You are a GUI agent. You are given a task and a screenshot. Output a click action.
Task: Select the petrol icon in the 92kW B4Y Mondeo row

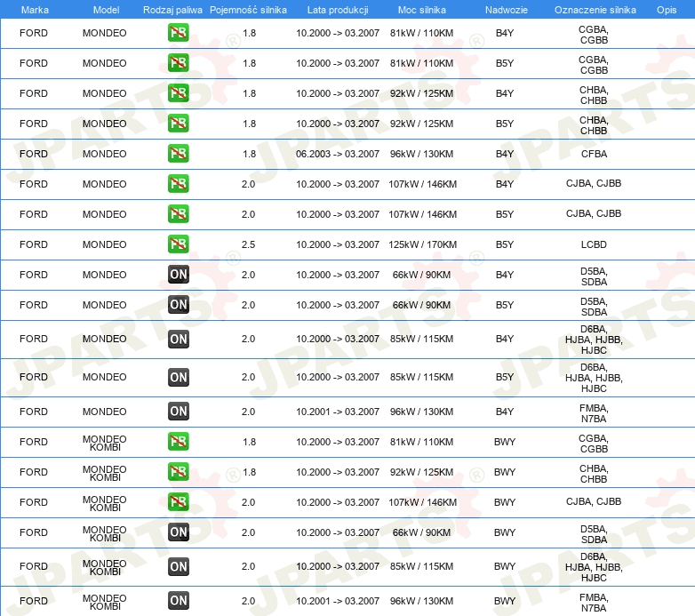(178, 93)
